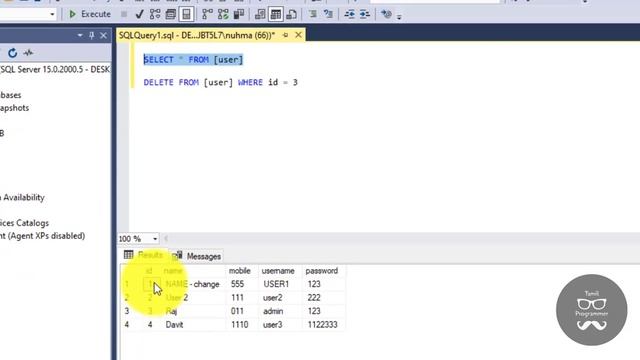This screenshot has width=640, height=360.
Task: Toggle Include Actual Execution Plan
Action: tap(207, 14)
